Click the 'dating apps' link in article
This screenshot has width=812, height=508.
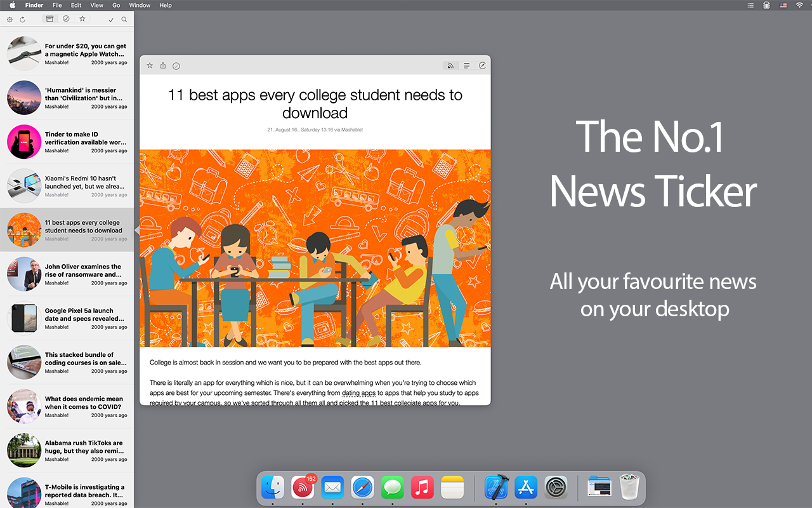coord(358,393)
